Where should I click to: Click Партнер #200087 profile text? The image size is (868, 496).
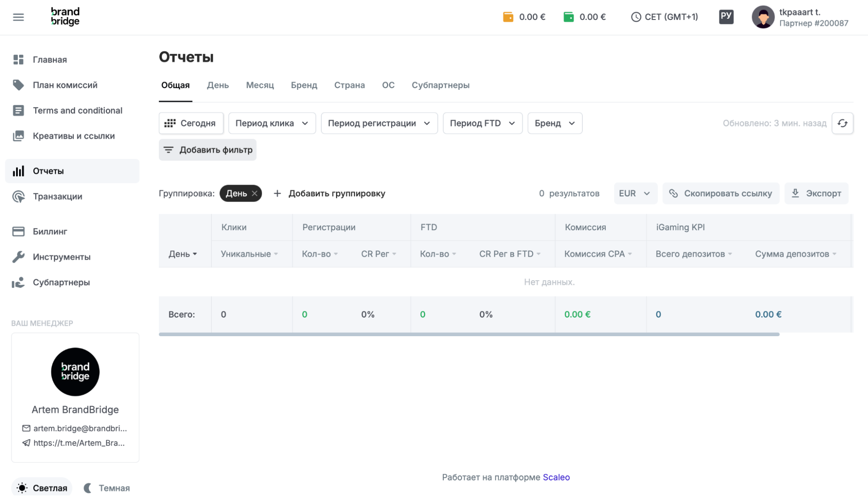click(814, 23)
